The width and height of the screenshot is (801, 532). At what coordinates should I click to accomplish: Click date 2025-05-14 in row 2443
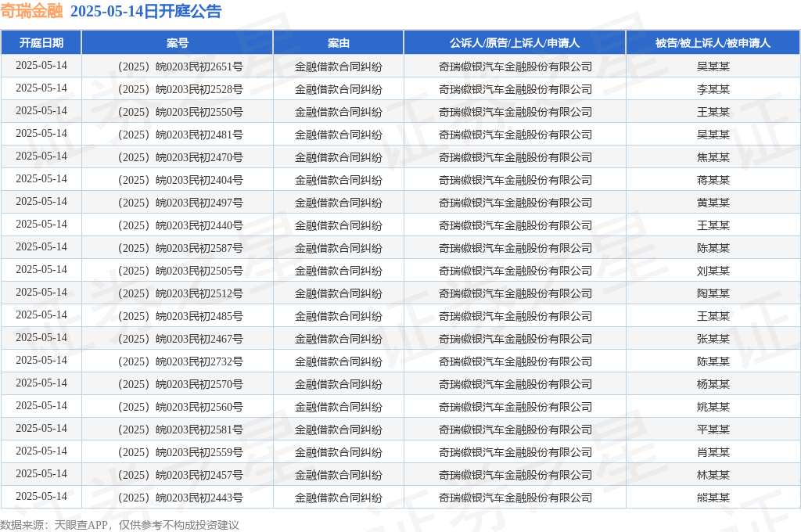(41, 497)
